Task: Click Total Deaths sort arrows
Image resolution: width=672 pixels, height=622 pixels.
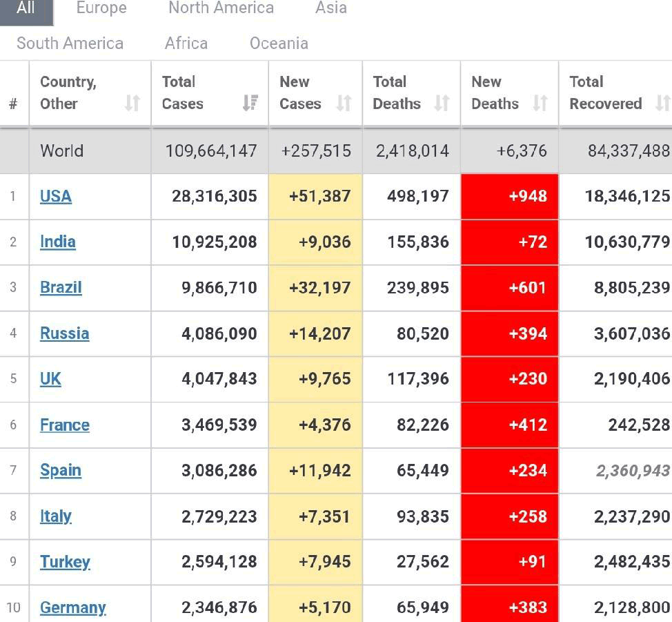Action: [x=442, y=104]
